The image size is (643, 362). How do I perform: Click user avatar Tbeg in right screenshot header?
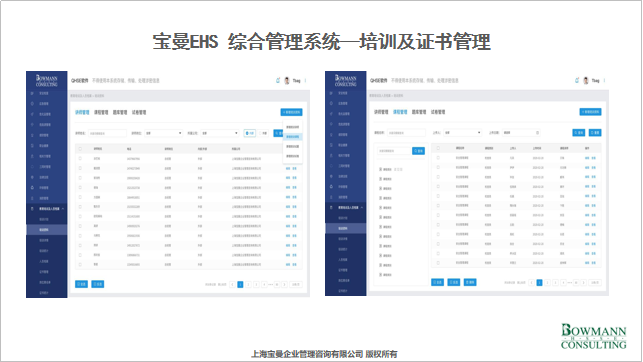[586, 80]
